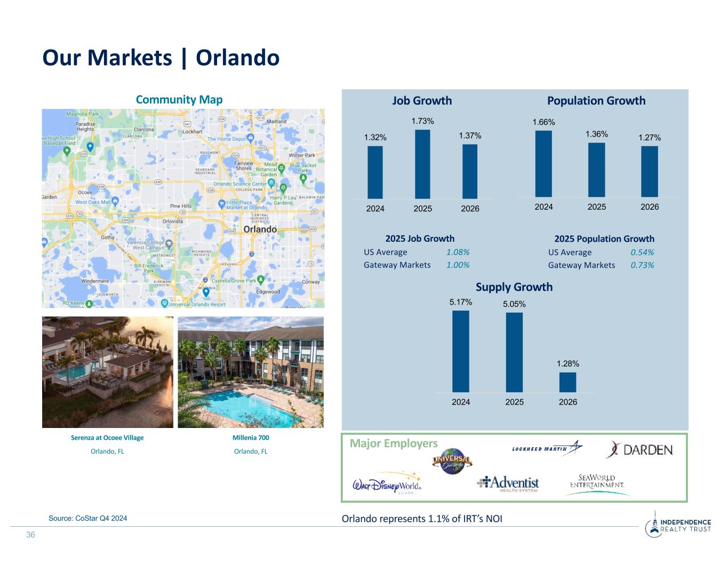The height and width of the screenshot is (563, 728).
Task: Click the Our Markets | Orlando title
Action: 161,58
